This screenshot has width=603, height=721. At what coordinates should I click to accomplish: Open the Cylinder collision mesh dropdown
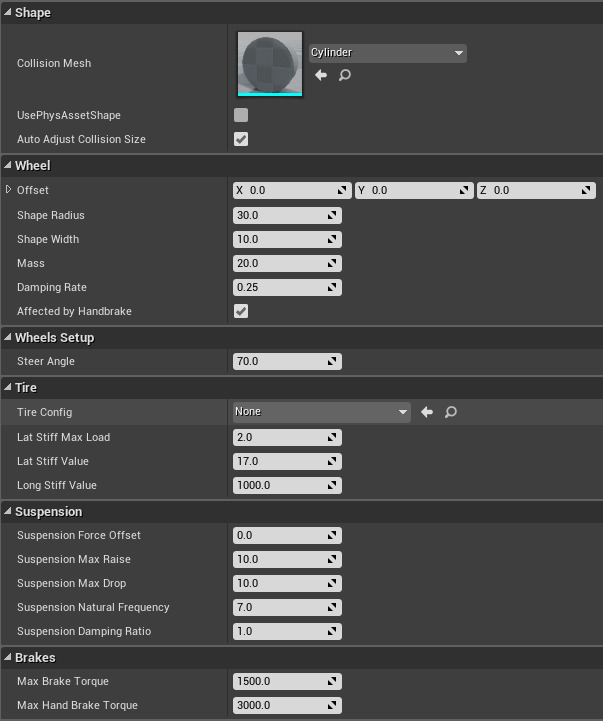click(387, 53)
